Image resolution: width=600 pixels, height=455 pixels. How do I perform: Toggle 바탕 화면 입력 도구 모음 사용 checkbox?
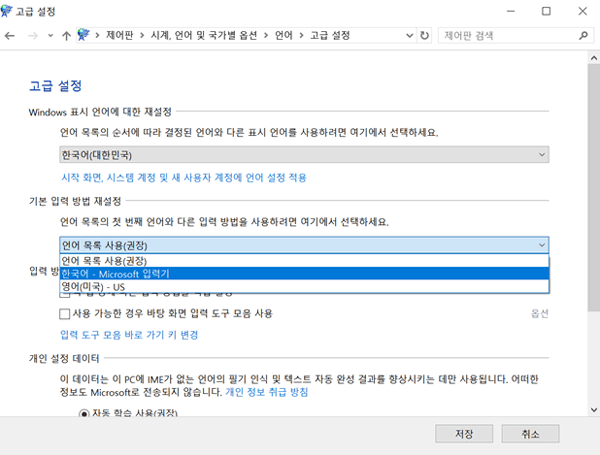(x=65, y=314)
